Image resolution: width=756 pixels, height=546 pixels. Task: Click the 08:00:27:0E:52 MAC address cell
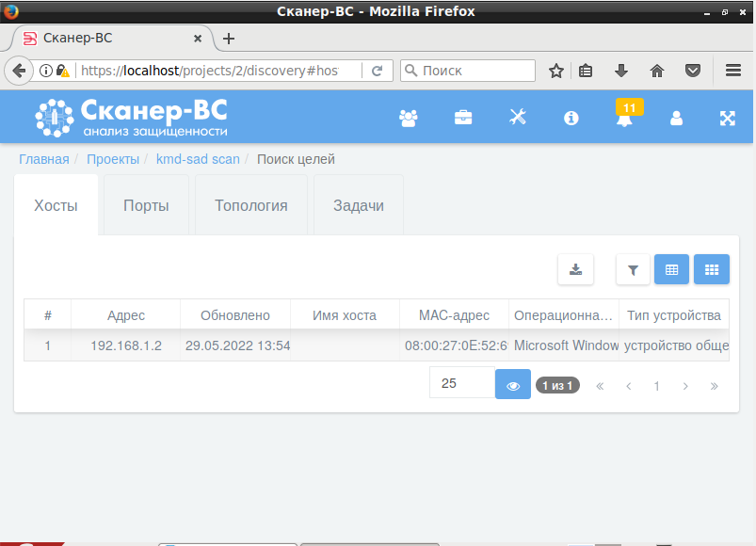(x=454, y=345)
